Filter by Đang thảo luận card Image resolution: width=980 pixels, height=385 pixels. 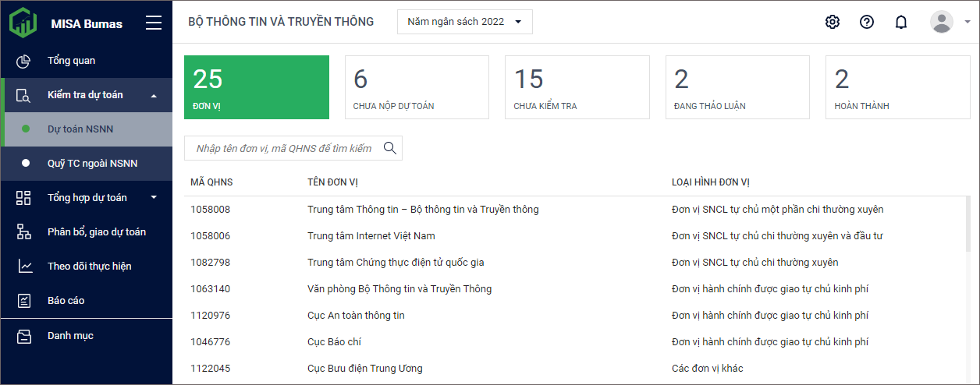737,87
